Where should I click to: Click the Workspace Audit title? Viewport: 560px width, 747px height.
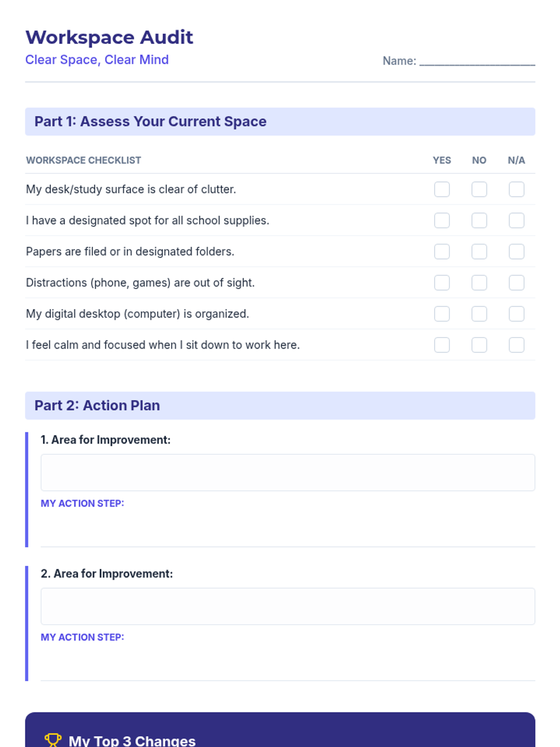point(109,37)
